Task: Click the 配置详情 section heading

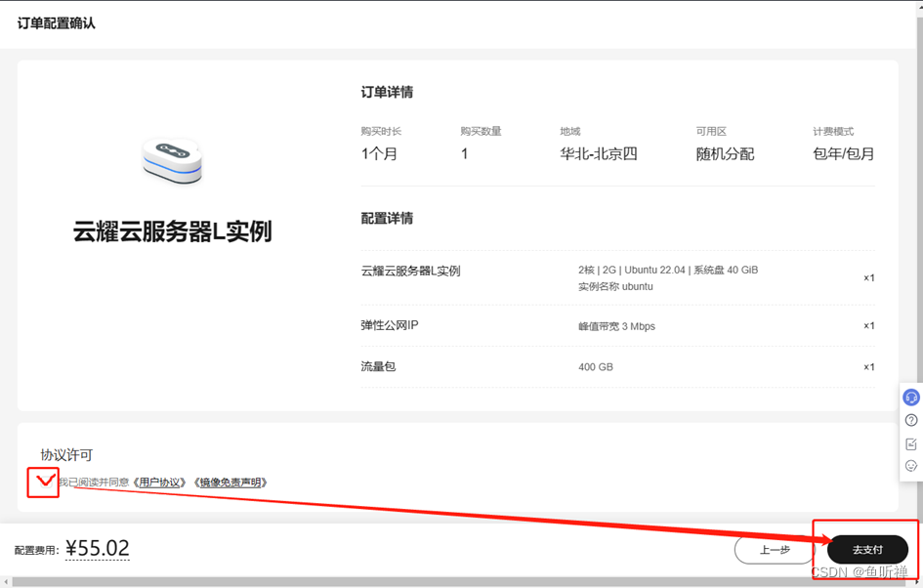Action: pyautogui.click(x=387, y=218)
